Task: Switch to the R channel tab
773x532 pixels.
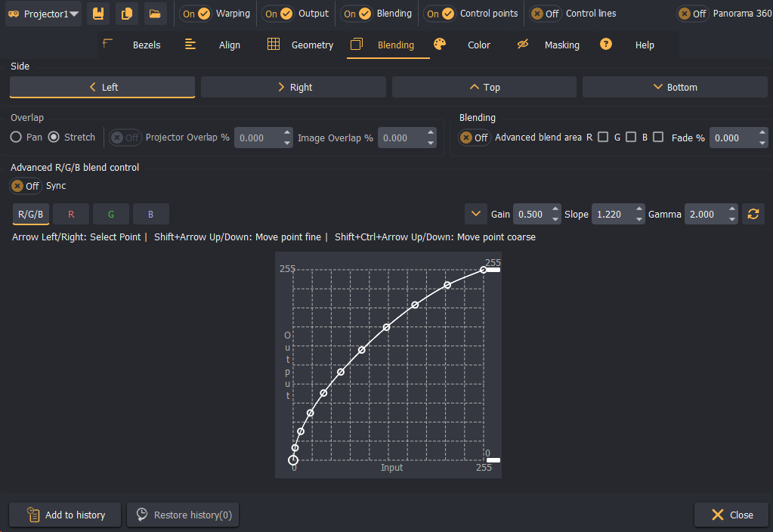Action: (x=71, y=214)
